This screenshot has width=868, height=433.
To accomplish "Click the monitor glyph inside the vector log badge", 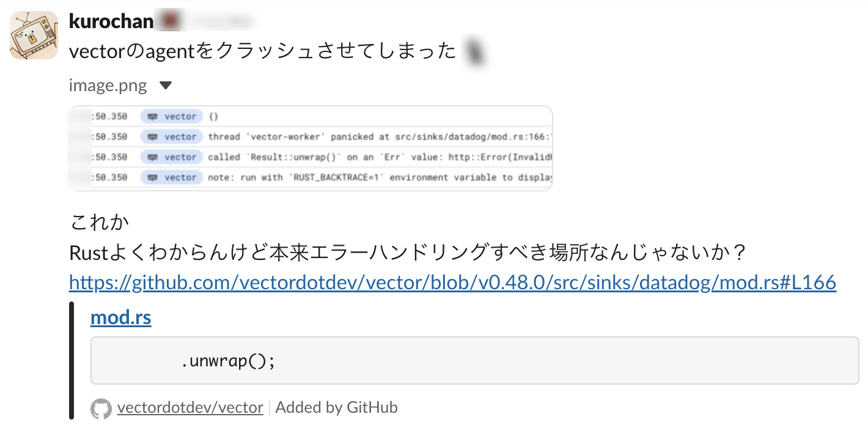I will (153, 116).
